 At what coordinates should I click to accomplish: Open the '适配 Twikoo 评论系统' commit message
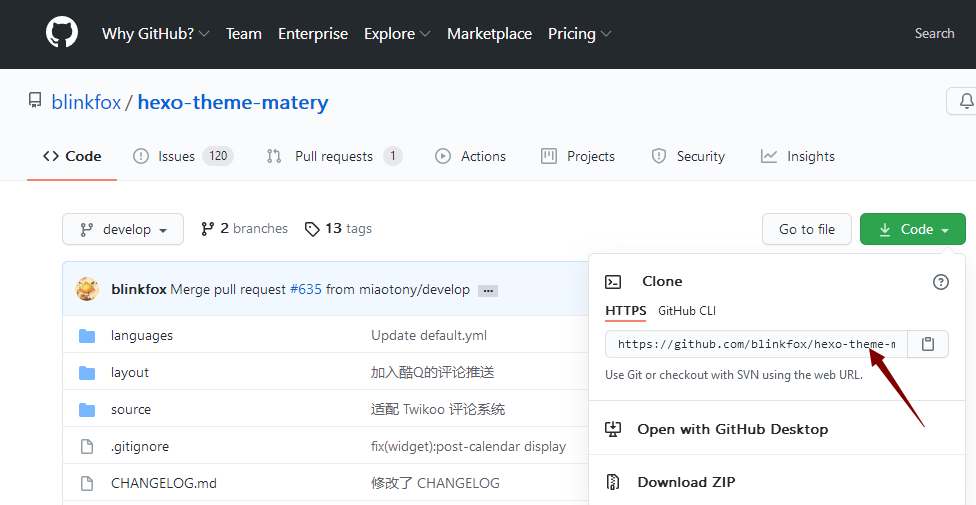[x=438, y=409]
